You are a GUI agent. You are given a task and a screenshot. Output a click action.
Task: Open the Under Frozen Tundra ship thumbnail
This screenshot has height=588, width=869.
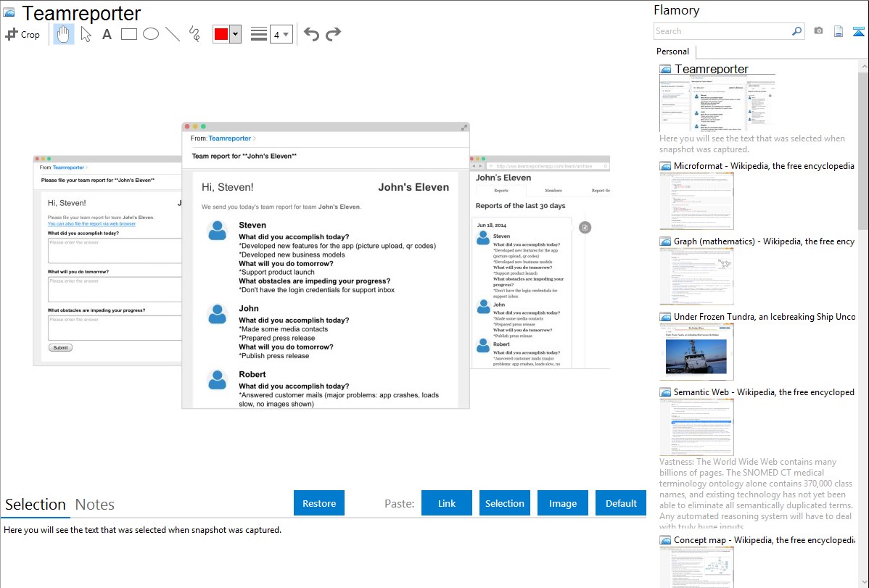[x=696, y=352]
